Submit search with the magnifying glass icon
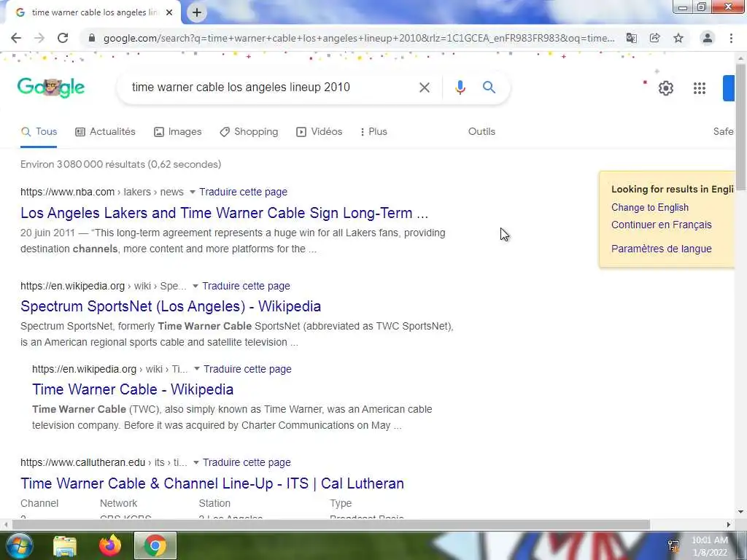This screenshot has height=560, width=747. (x=489, y=87)
